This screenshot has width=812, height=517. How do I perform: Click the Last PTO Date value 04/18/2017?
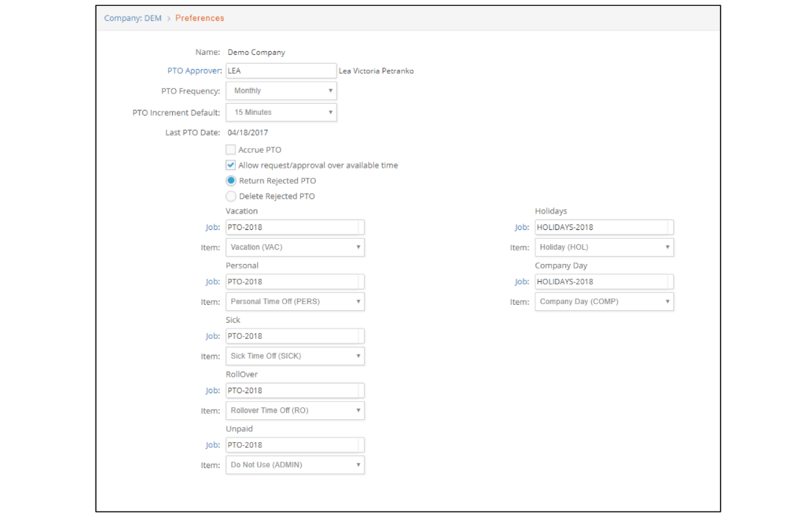248,133
